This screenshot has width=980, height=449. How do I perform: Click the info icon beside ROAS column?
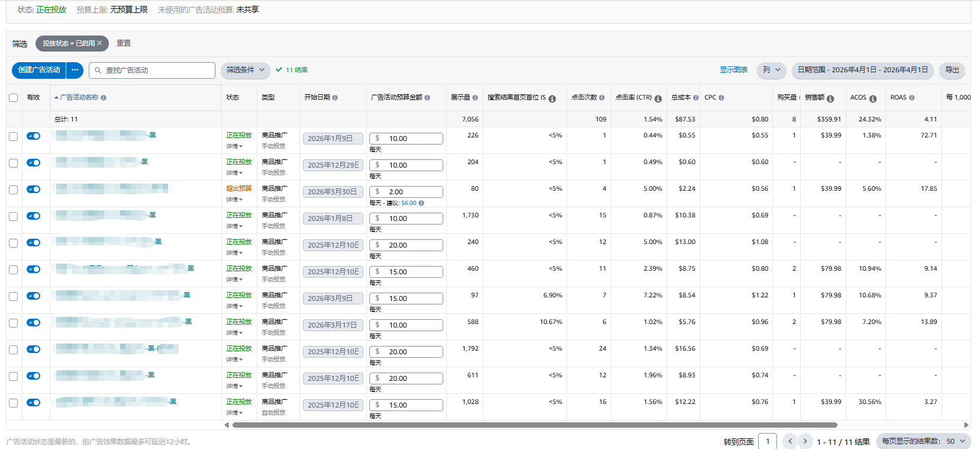(911, 98)
